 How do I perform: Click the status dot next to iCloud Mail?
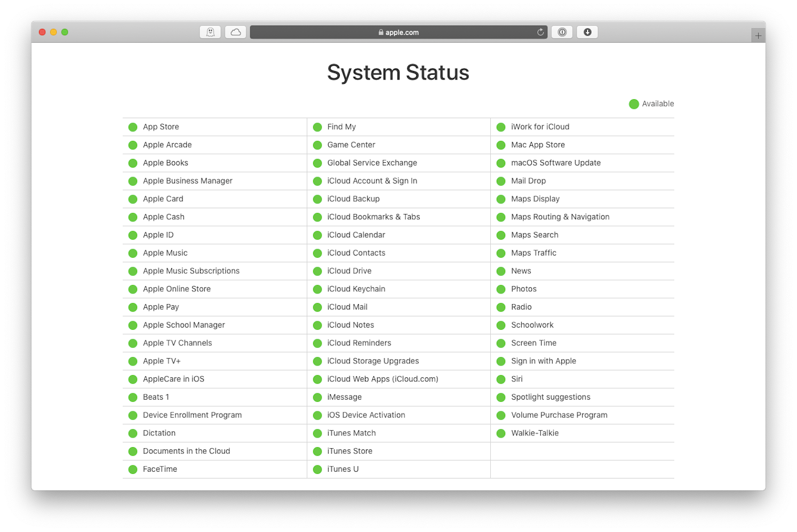[317, 307]
